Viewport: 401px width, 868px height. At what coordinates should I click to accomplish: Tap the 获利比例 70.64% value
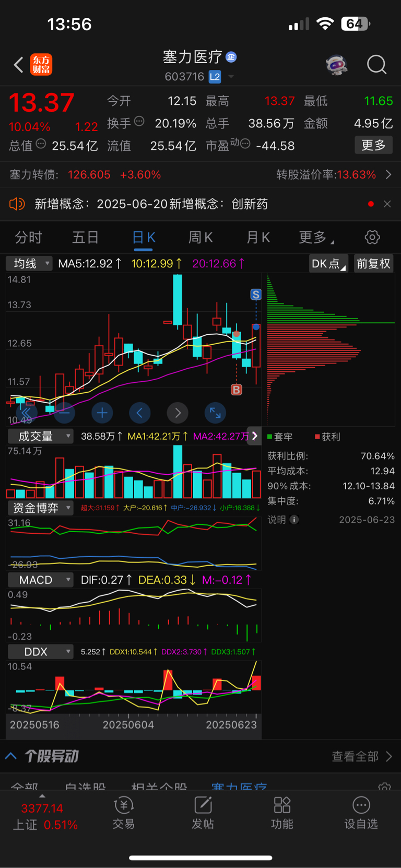point(378,456)
